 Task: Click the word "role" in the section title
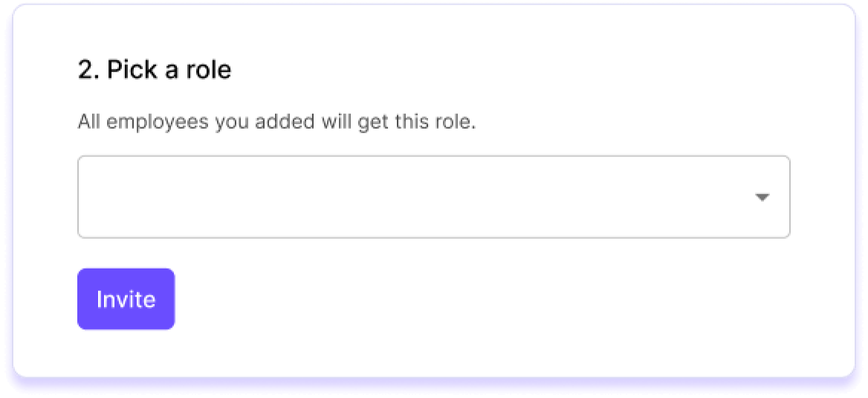[210, 70]
